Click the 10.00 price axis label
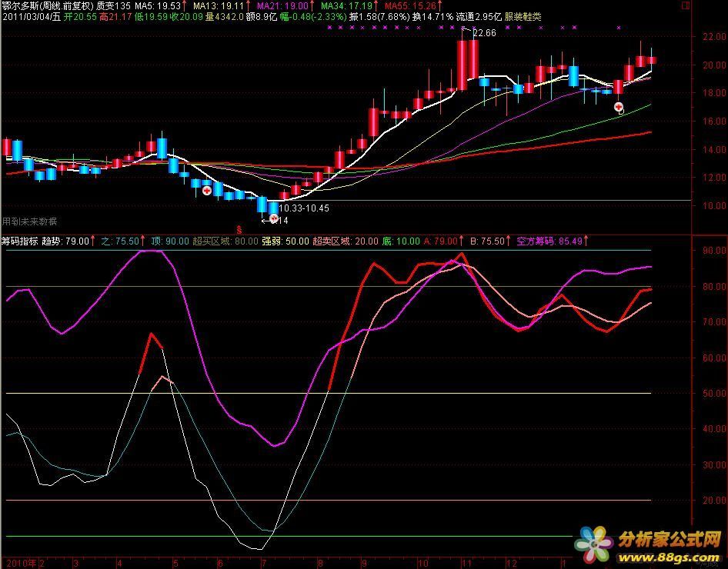Image resolution: width=728 pixels, height=569 pixels. (714, 205)
